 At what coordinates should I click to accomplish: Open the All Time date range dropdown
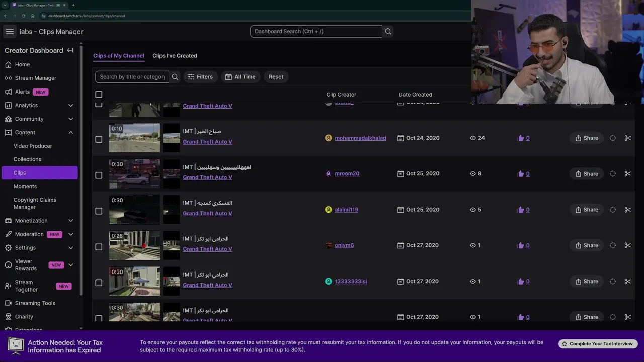point(240,77)
